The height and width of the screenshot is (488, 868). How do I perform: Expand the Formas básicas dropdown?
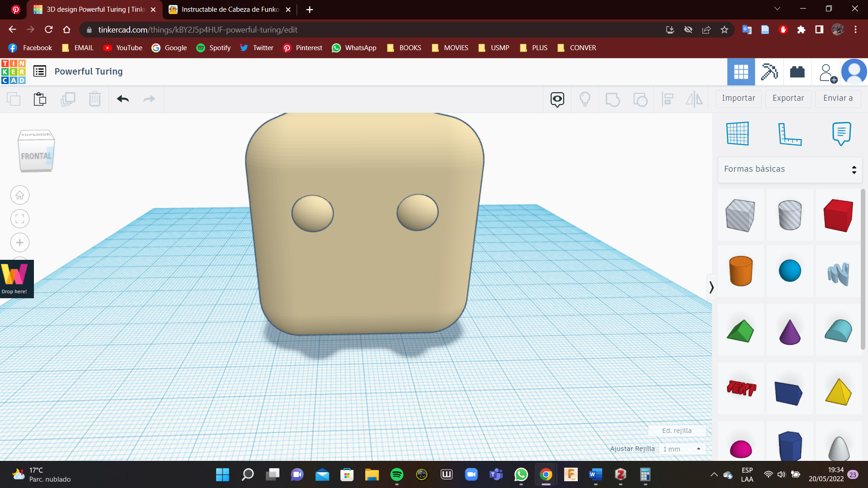pos(790,169)
